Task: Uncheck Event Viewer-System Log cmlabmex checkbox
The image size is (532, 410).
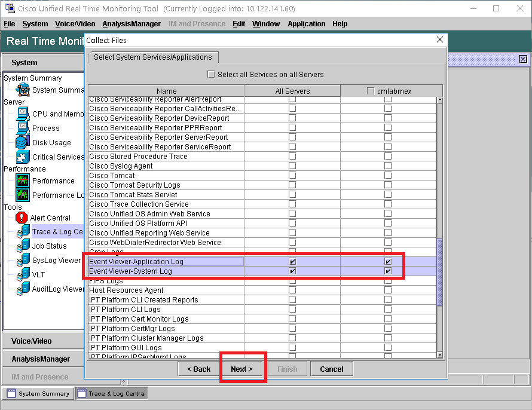Action: (x=388, y=271)
